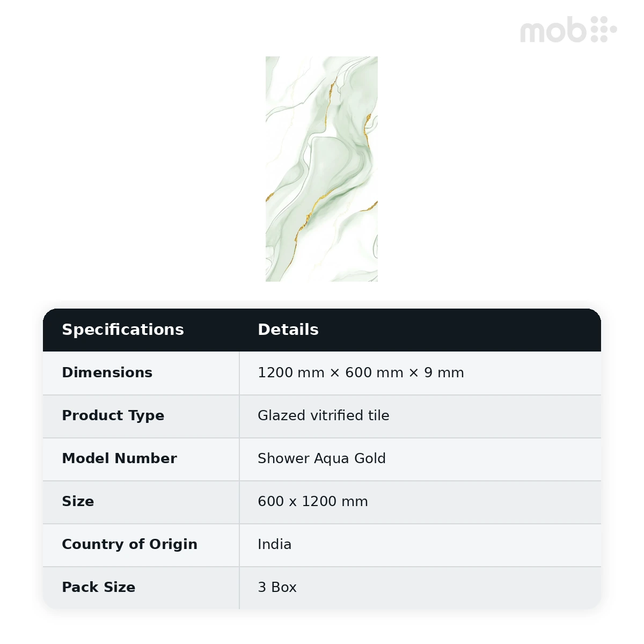Click the dots beside the mob logo
This screenshot has height=644, width=644.
[x=603, y=29]
